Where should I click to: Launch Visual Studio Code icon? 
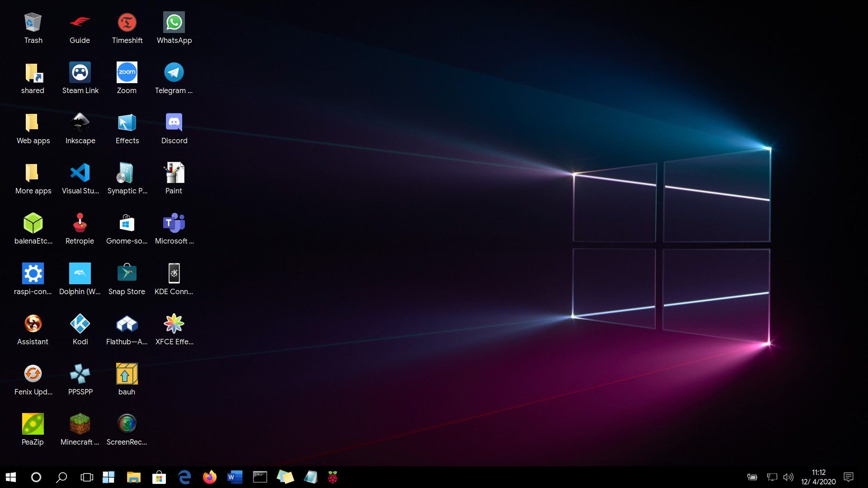(x=80, y=173)
